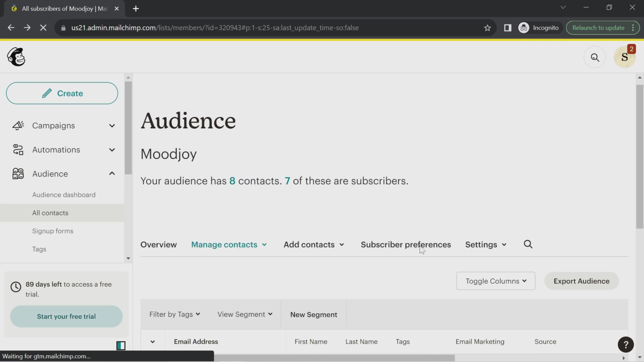Click the Automations section icon

(x=18, y=149)
